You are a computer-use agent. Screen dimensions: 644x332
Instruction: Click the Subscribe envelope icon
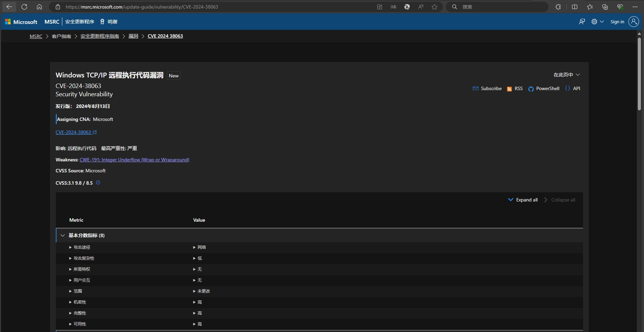[475, 88]
